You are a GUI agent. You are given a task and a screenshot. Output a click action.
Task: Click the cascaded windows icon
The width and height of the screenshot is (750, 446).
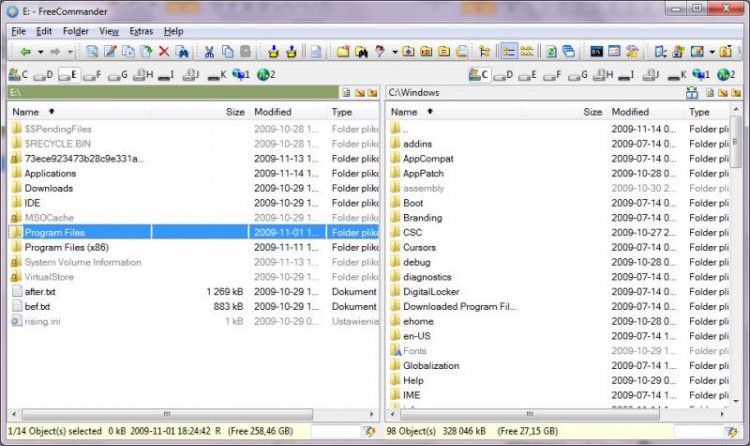click(569, 51)
